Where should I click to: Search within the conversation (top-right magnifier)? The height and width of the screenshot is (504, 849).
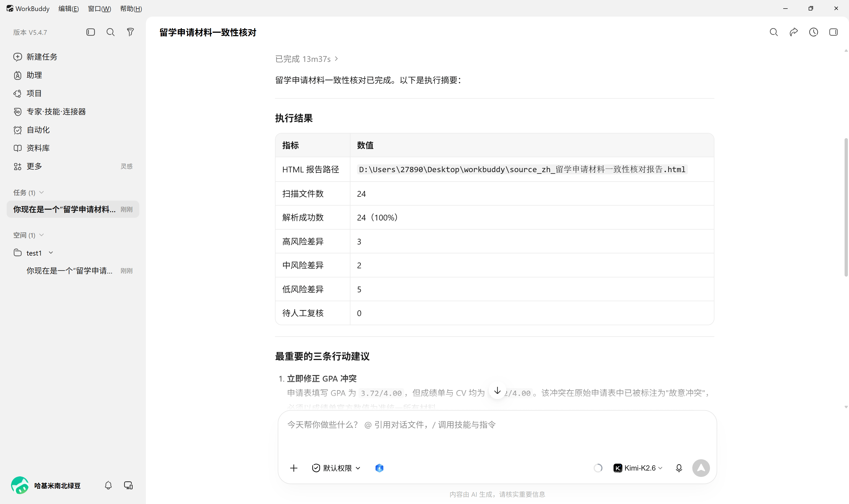pos(774,32)
